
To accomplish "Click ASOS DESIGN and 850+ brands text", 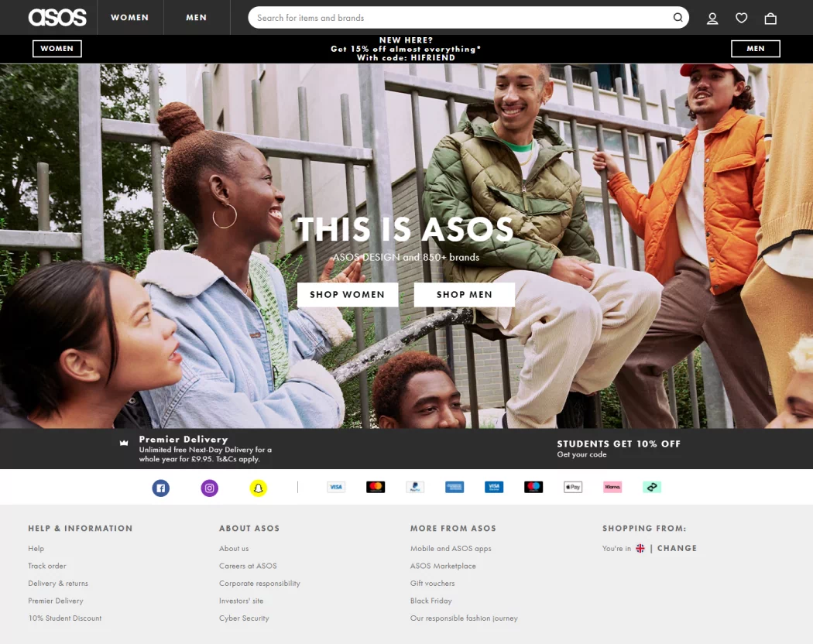I will 406,257.
